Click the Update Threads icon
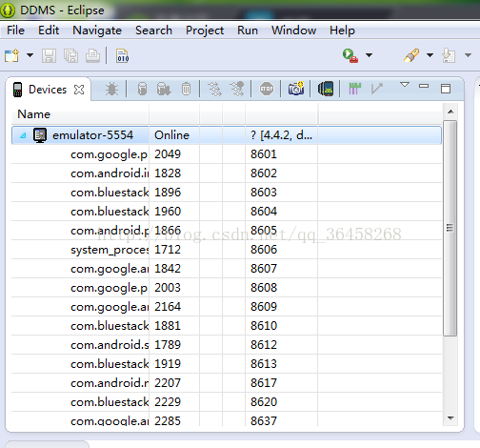Screen dimensions: 480x448 [214, 89]
